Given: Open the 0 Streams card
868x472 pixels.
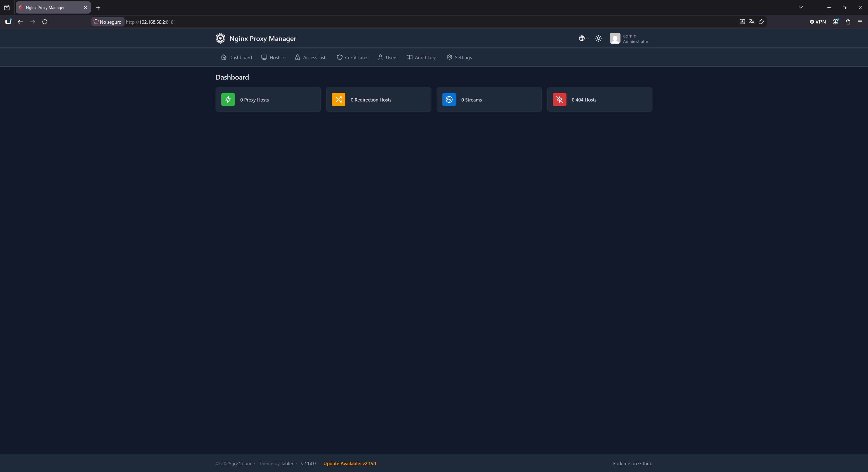Looking at the screenshot, I should click(x=489, y=99).
